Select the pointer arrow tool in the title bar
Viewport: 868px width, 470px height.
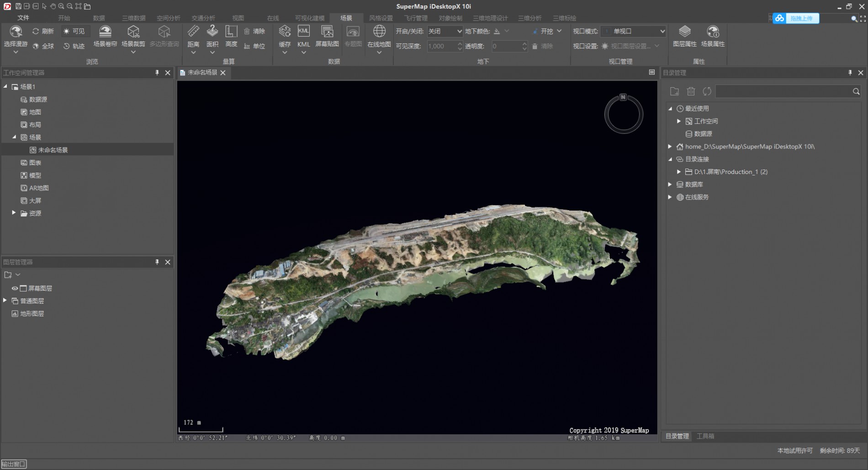coord(44,6)
